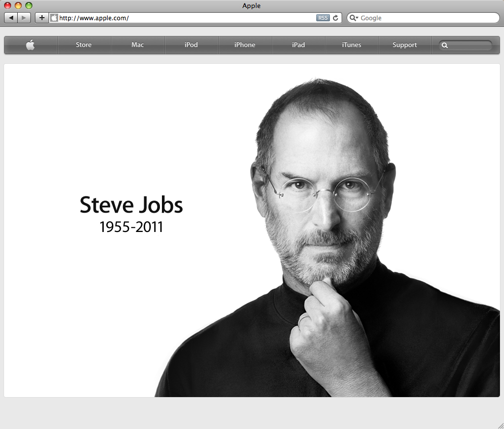504x429 pixels.
Task: Click the Apple favicon in address bar
Action: (54, 18)
